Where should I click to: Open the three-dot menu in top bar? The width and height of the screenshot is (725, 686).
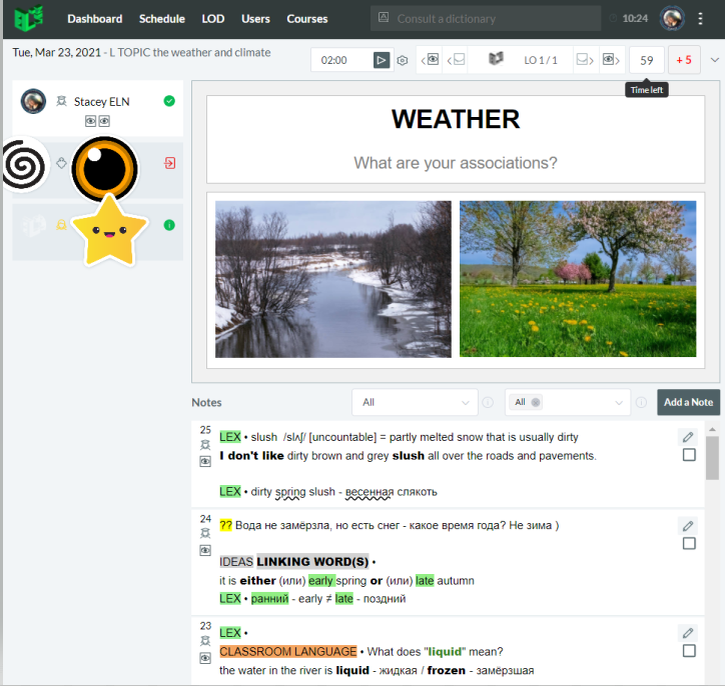(x=700, y=18)
